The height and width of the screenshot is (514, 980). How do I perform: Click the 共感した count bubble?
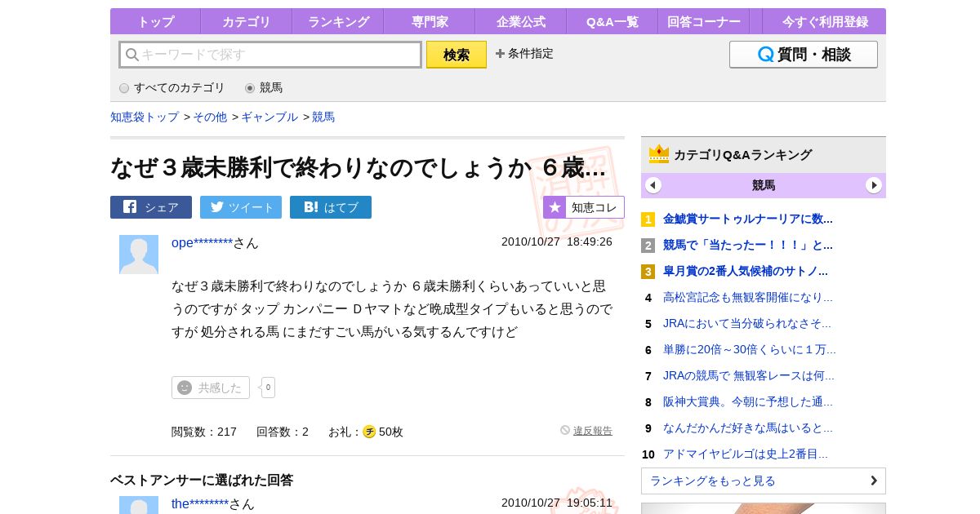click(x=268, y=388)
